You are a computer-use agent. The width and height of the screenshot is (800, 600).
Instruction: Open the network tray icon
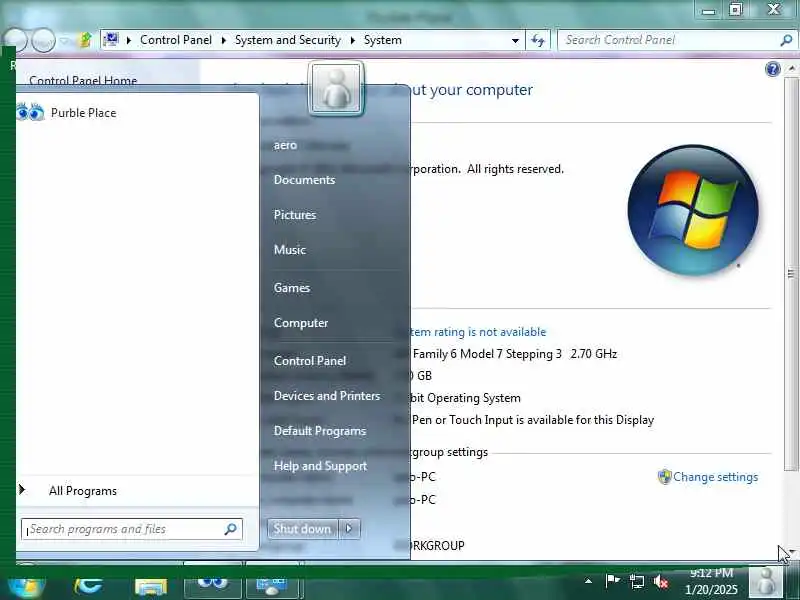[x=636, y=581]
